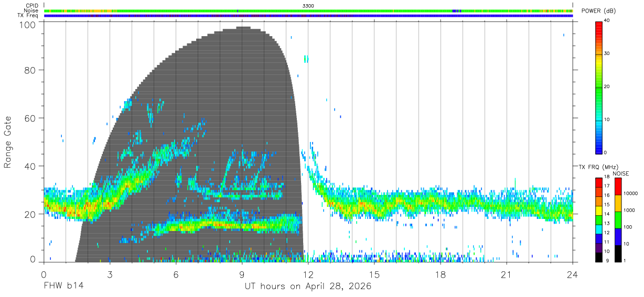Click the 21 label on the UT hours axis
Image resolution: width=644 pixels, height=297 pixels.
(x=507, y=275)
